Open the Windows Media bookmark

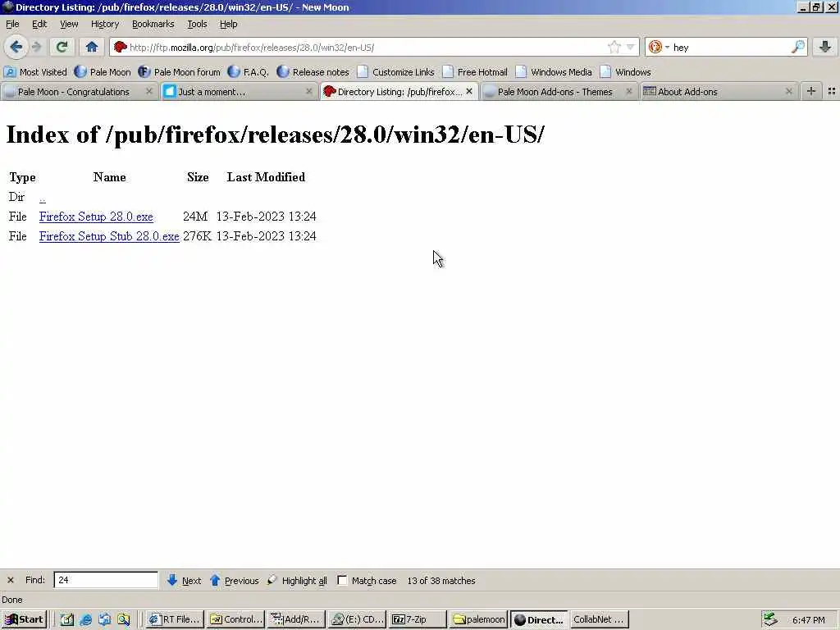[554, 72]
